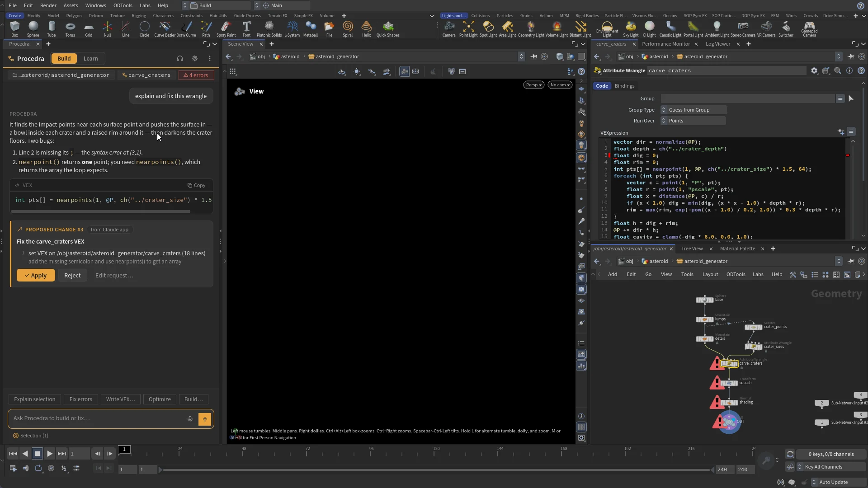This screenshot has width=868, height=488.
Task: Open the ODTools menu in menu bar
Action: 123,5
